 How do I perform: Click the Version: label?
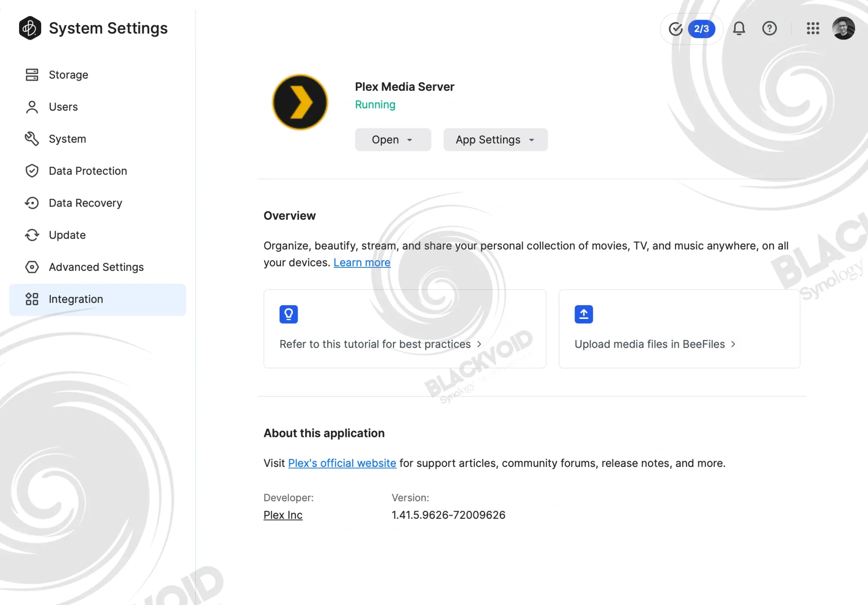coord(410,498)
